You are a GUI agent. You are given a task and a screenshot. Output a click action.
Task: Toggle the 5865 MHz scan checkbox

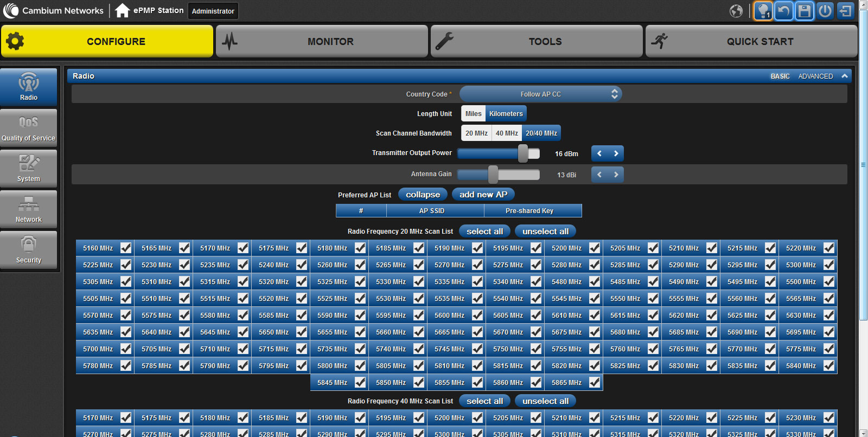[x=595, y=382]
